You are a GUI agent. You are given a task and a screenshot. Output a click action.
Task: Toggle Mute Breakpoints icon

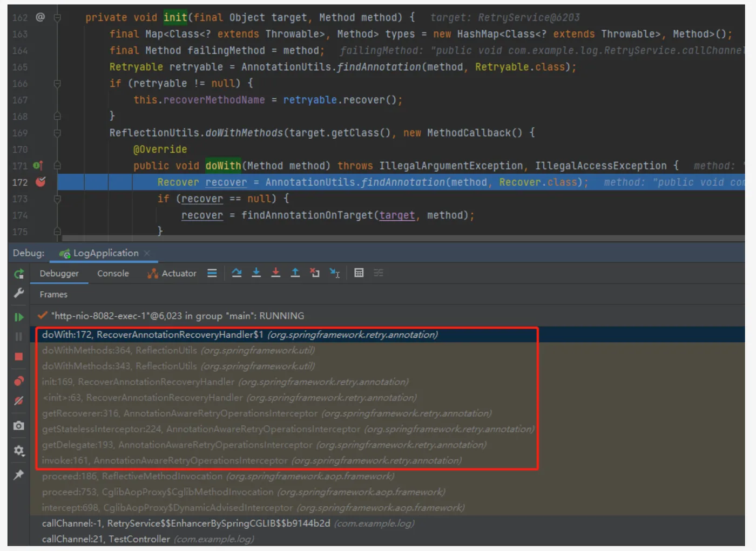19,401
